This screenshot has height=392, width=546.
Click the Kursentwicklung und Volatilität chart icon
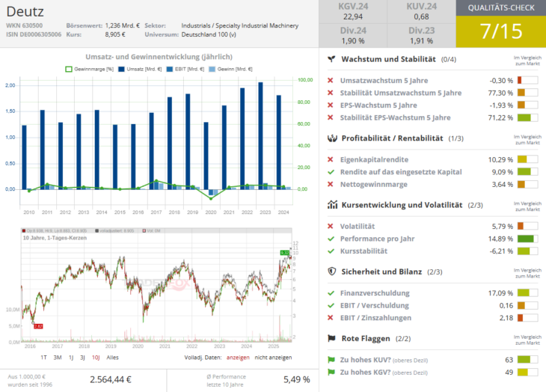[332, 205]
